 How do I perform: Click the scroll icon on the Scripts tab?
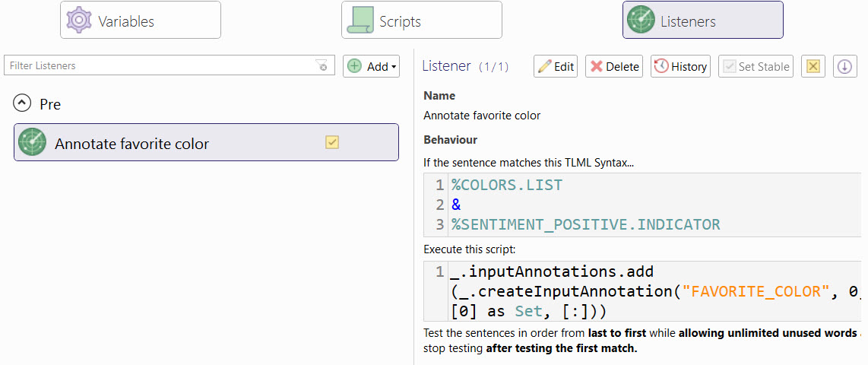click(x=360, y=21)
